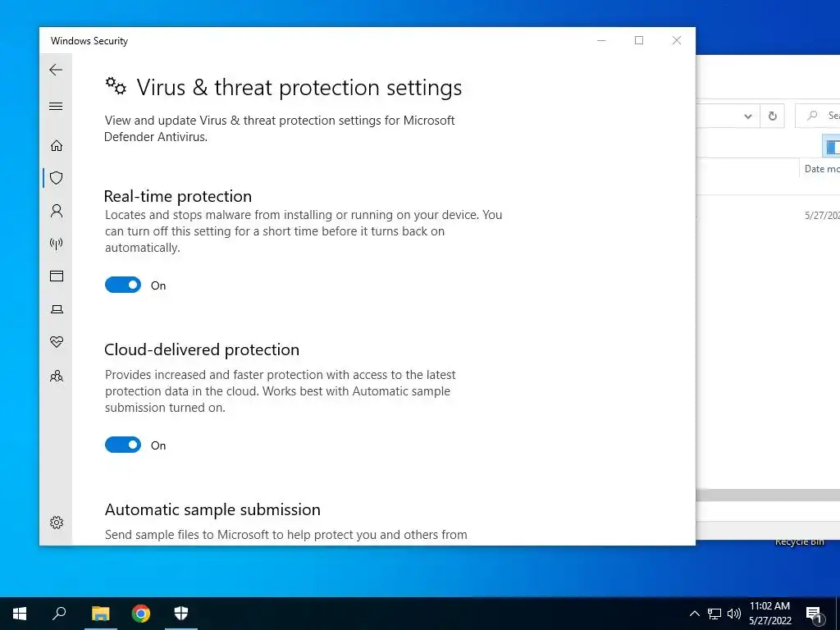840x630 pixels.
Task: Open the Home page in sidebar
Action: (x=57, y=146)
